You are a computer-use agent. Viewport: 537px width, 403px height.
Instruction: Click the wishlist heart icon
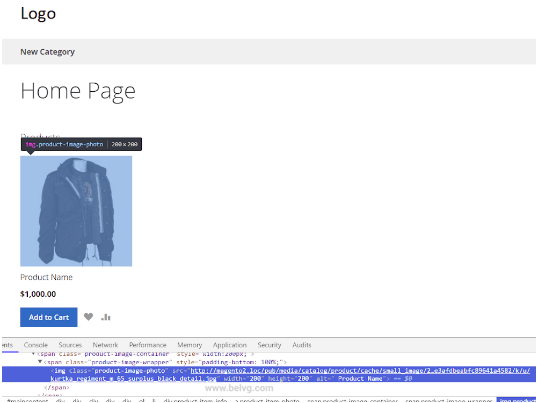click(88, 317)
